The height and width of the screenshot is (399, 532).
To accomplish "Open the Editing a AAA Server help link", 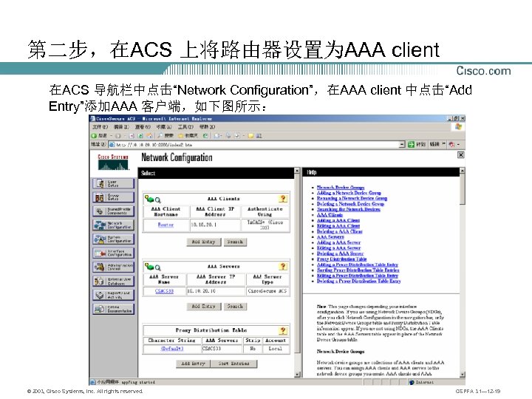I will pyautogui.click(x=338, y=248).
